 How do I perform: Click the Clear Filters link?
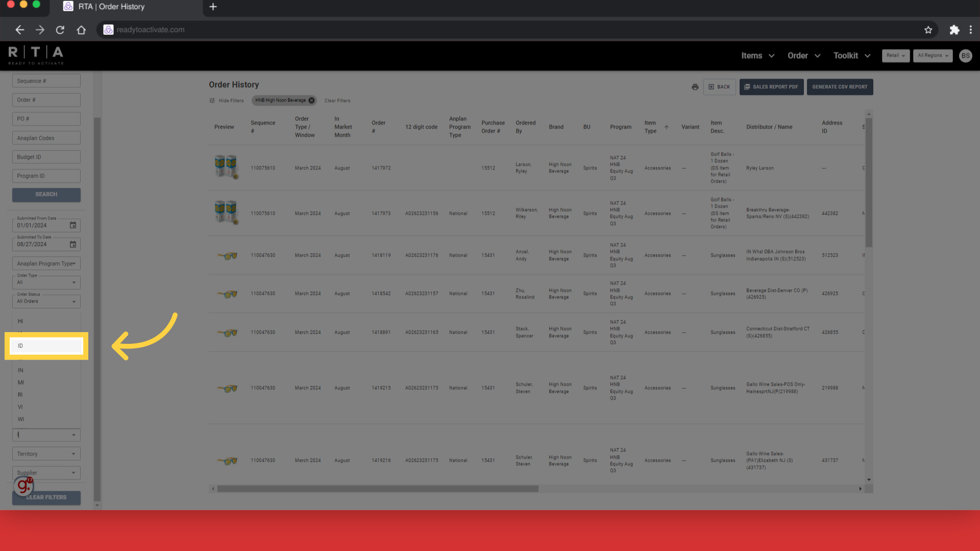point(337,101)
